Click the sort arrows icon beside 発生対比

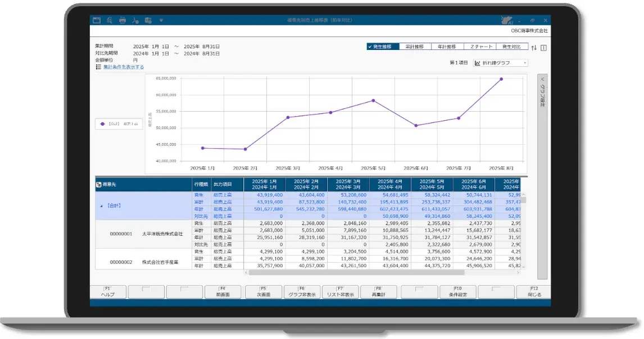(x=534, y=47)
